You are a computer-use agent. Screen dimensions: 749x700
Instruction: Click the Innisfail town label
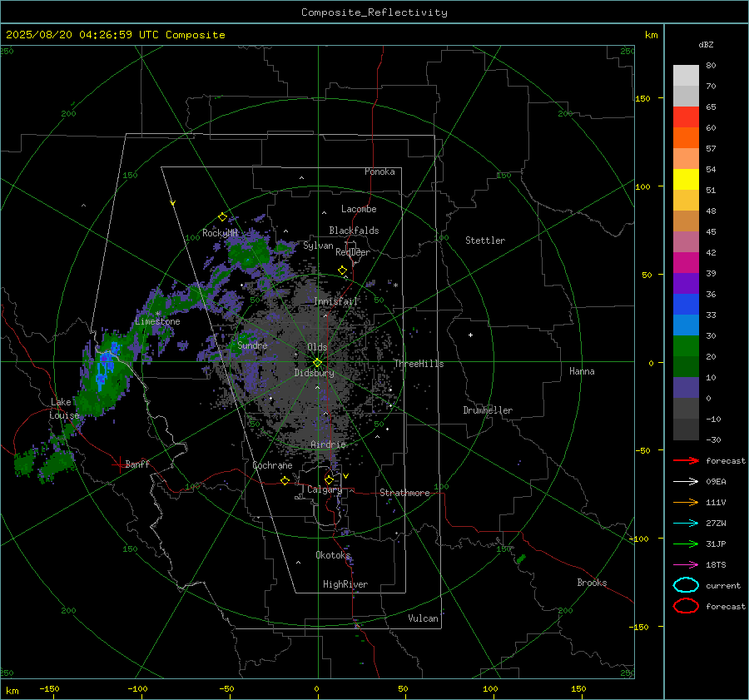[335, 301]
